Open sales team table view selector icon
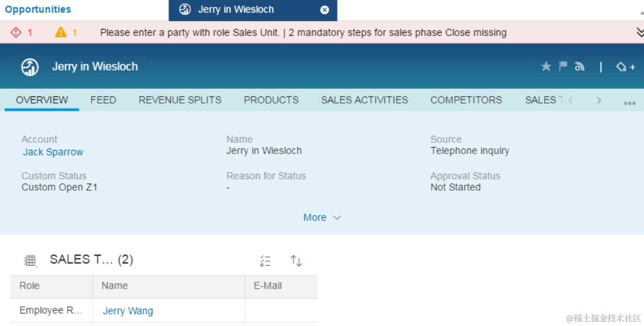644x326 pixels. (x=30, y=261)
